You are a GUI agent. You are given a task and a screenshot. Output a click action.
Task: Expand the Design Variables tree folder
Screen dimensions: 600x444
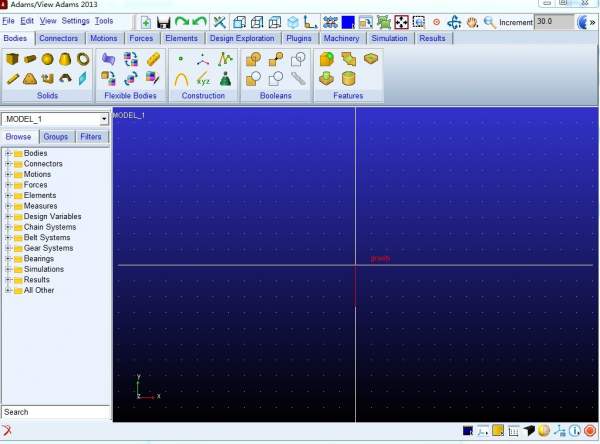[x=8, y=217]
